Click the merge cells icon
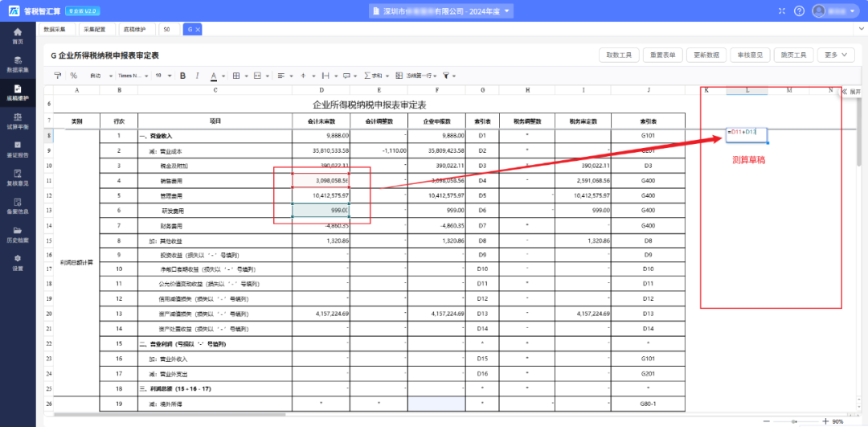This screenshot has width=868, height=427. [x=257, y=76]
